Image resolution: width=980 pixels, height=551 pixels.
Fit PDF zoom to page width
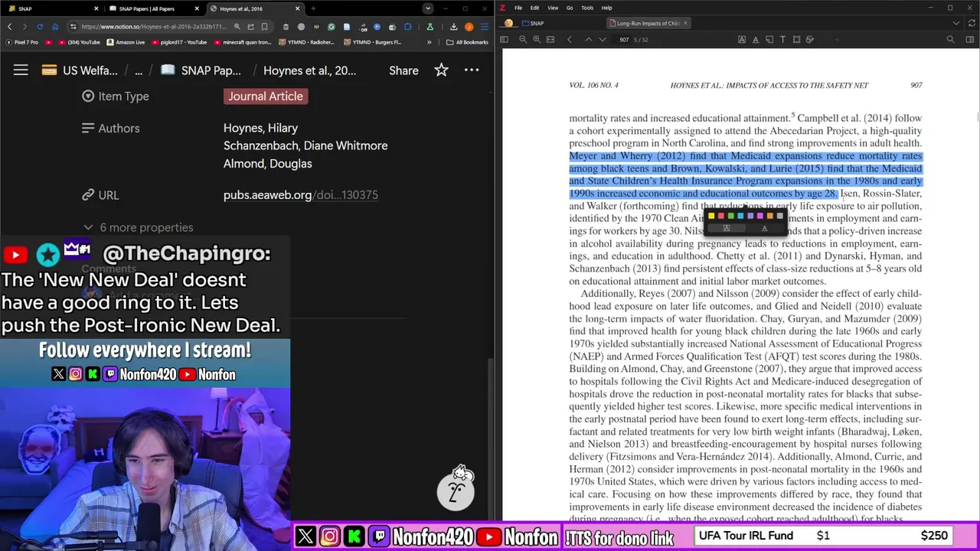point(550,39)
